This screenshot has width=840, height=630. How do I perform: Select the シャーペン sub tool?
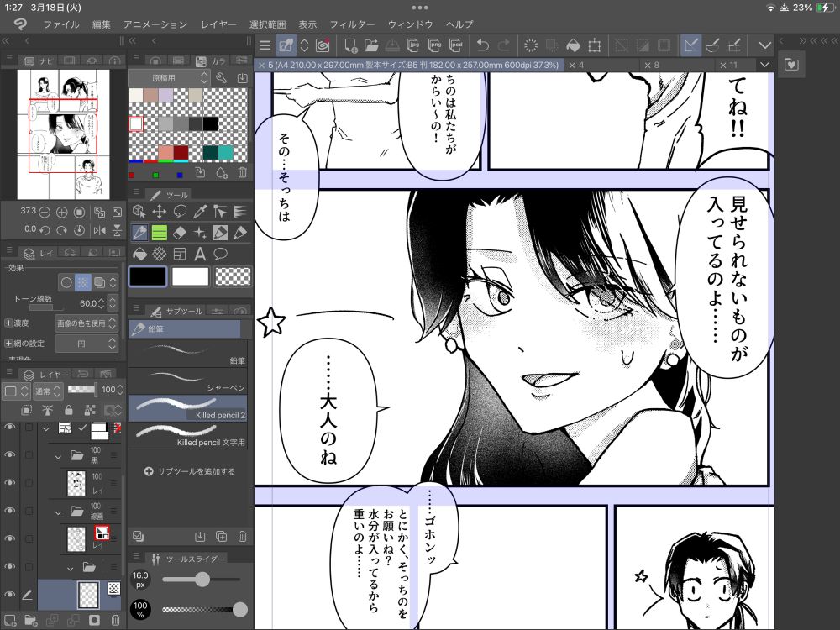pyautogui.click(x=187, y=381)
